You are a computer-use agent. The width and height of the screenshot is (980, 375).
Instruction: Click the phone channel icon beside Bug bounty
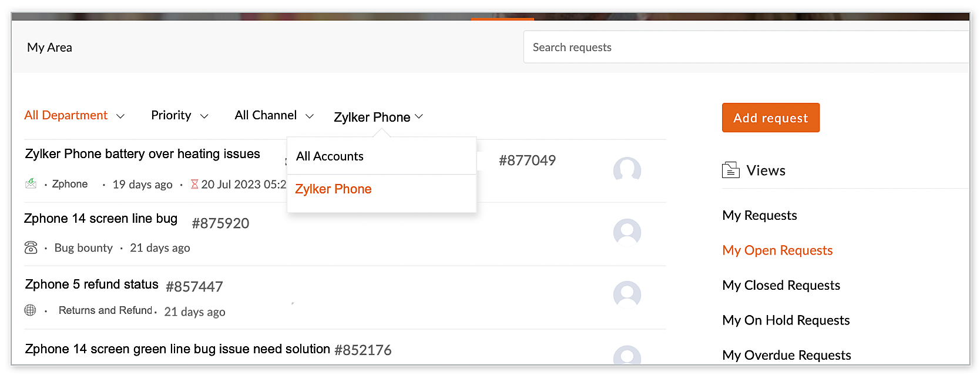(x=31, y=247)
